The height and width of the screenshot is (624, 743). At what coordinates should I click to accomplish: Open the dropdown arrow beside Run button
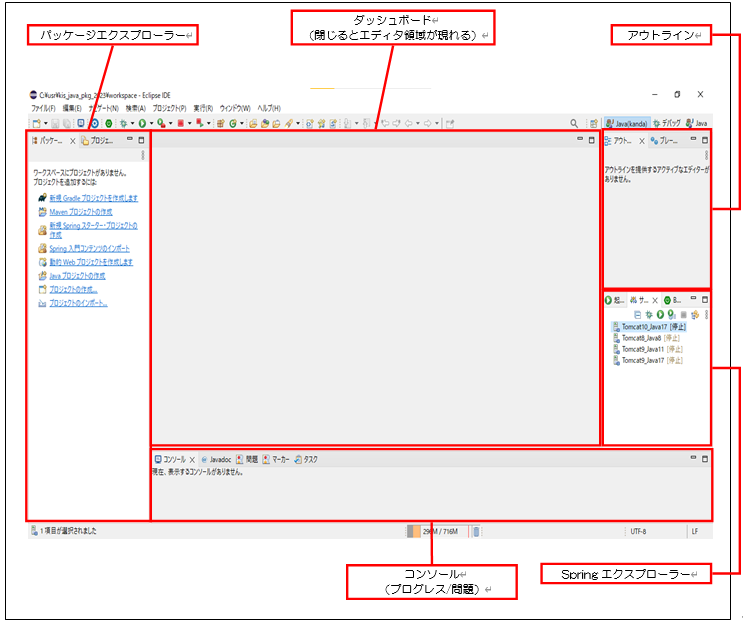pos(151,124)
